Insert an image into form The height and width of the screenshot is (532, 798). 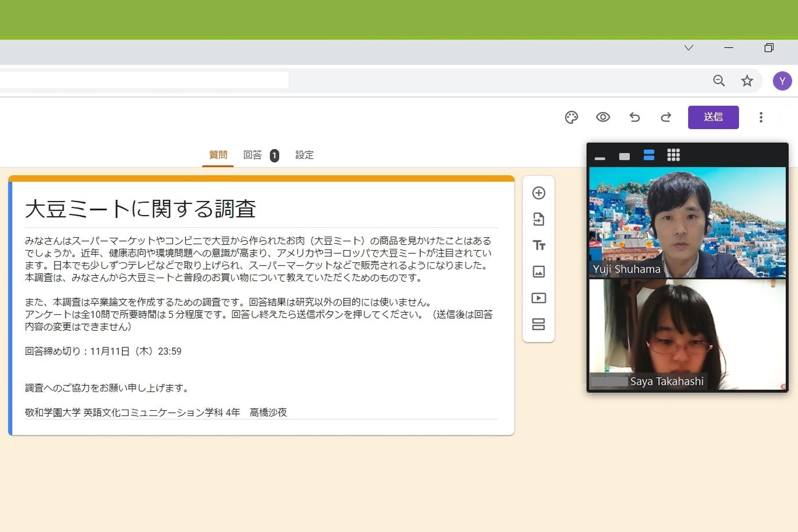538,272
